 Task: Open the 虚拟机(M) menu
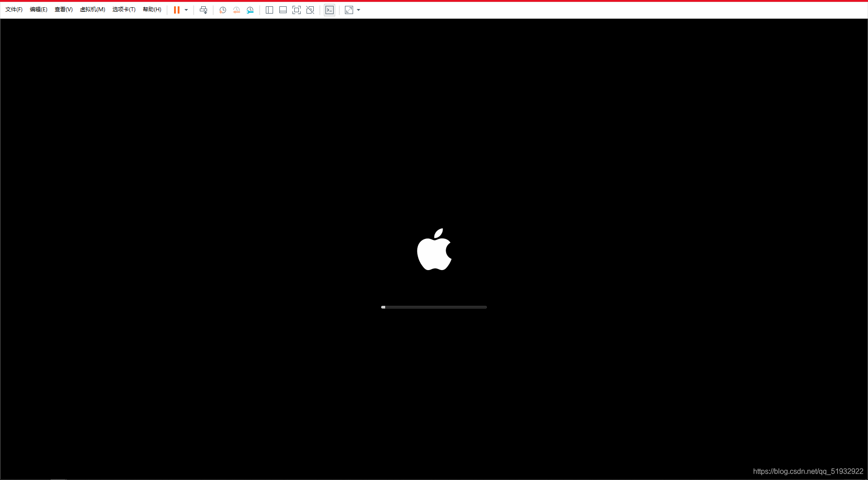point(93,10)
